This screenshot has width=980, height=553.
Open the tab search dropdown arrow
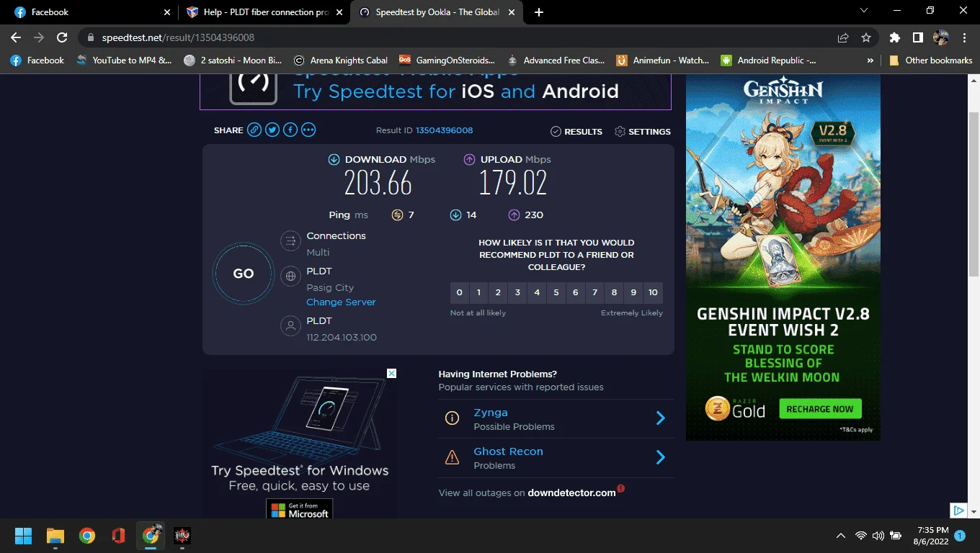click(x=865, y=11)
